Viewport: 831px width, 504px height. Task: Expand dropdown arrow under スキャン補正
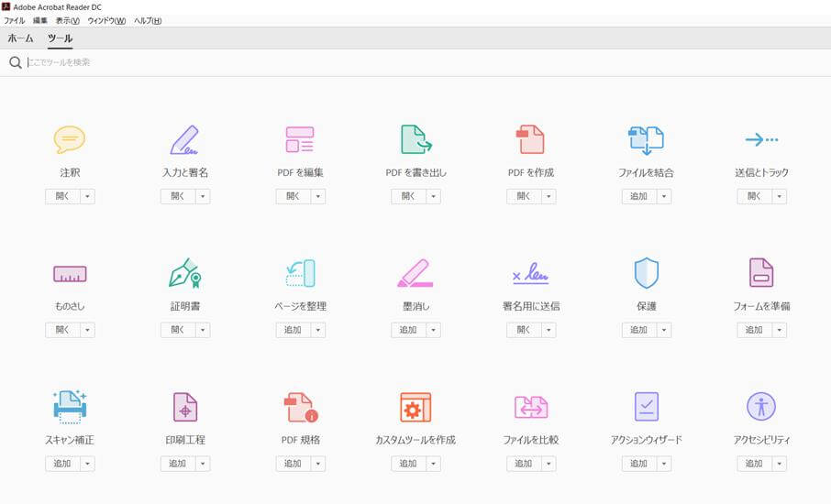pos(87,464)
